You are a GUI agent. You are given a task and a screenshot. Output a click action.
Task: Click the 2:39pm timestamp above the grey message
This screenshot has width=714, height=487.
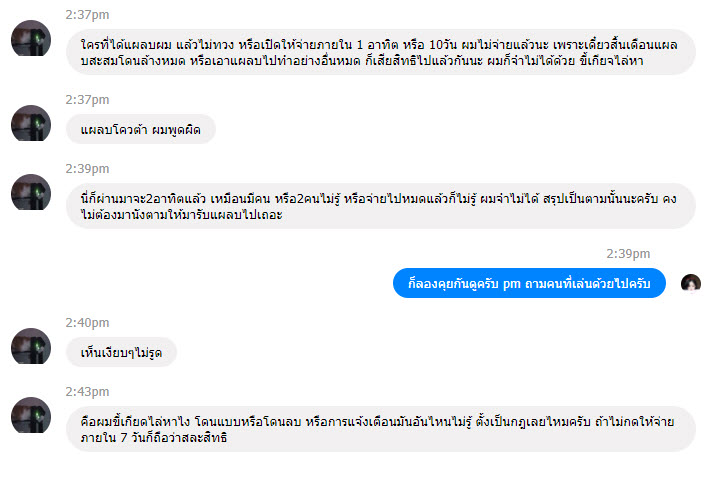click(87, 168)
